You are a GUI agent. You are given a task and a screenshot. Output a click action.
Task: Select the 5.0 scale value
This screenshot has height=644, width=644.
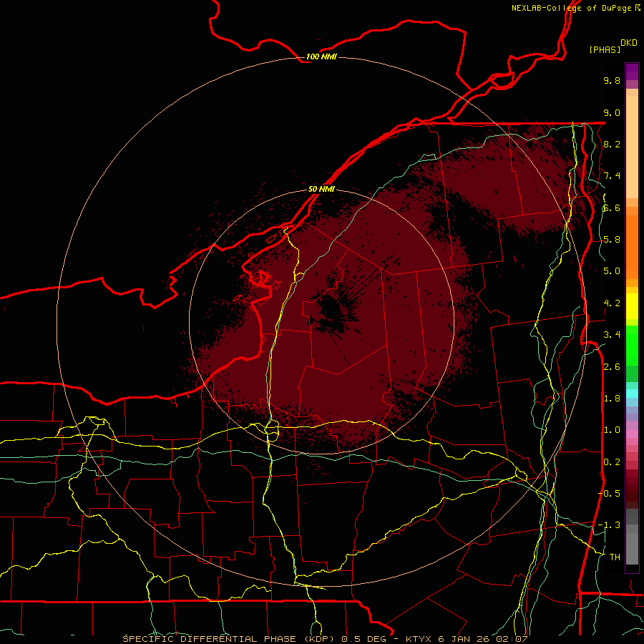pos(612,271)
